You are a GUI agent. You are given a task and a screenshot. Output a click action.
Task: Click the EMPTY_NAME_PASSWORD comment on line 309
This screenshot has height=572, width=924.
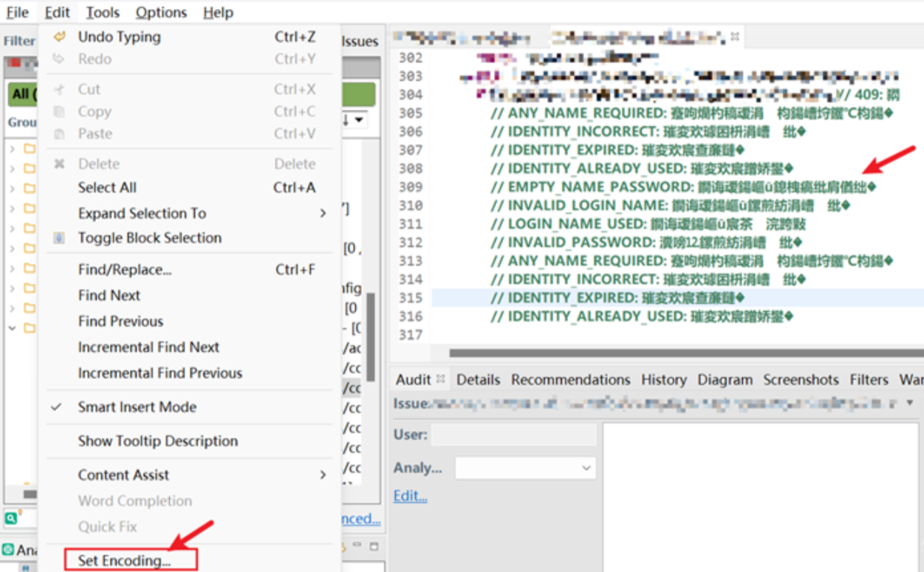683,187
